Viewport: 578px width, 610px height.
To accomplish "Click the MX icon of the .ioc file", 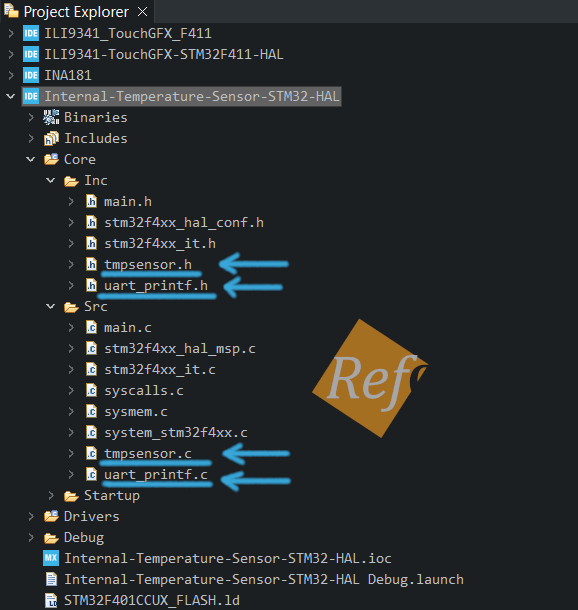I will [x=51, y=558].
